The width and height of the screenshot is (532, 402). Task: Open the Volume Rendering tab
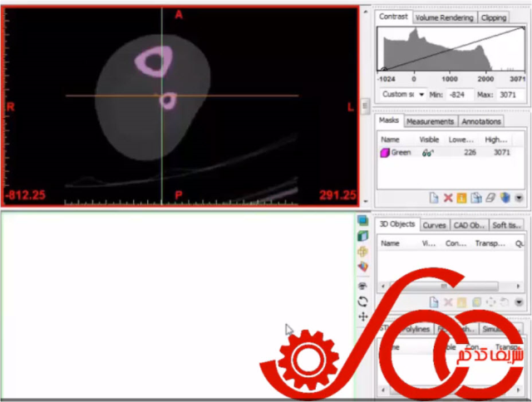444,18
